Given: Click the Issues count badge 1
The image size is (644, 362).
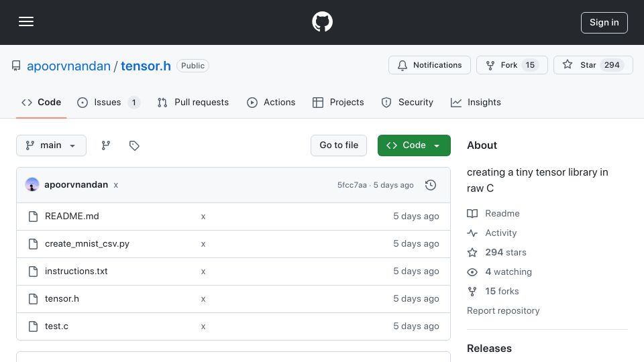Looking at the screenshot, I should click(133, 102).
